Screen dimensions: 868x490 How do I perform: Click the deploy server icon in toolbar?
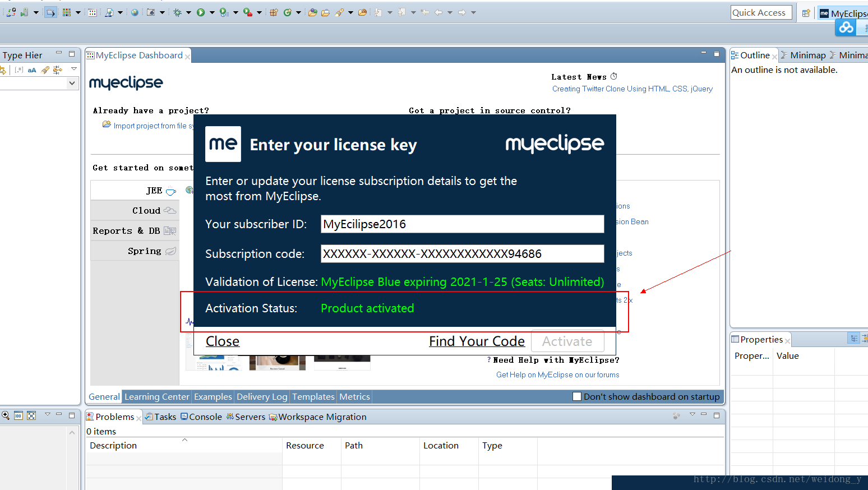pos(24,12)
